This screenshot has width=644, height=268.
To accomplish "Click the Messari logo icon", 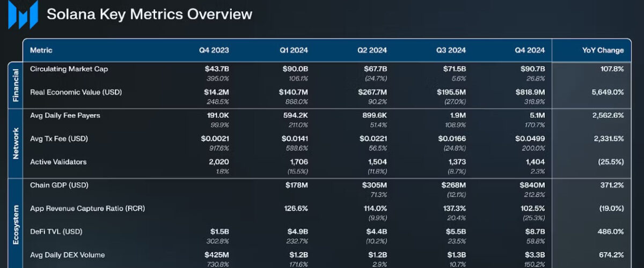I will 23,14.
